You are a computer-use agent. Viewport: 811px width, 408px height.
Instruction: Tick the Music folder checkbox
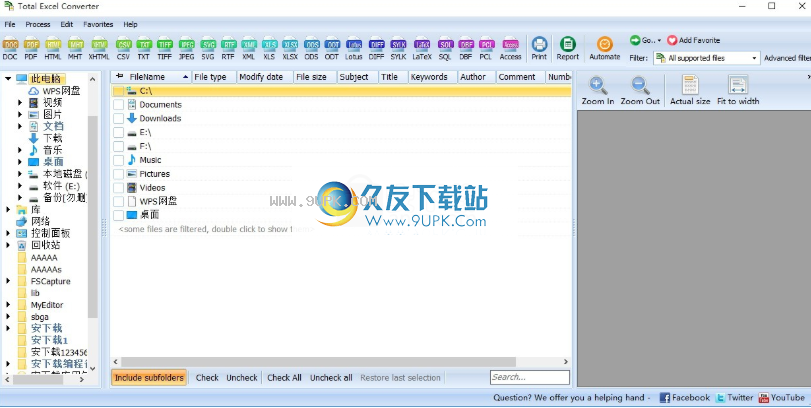coord(118,160)
